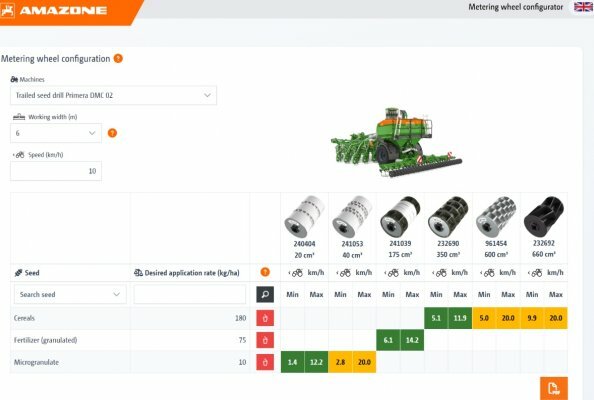Export configuration as PDF
The height and width of the screenshot is (400, 594).
click(x=554, y=388)
